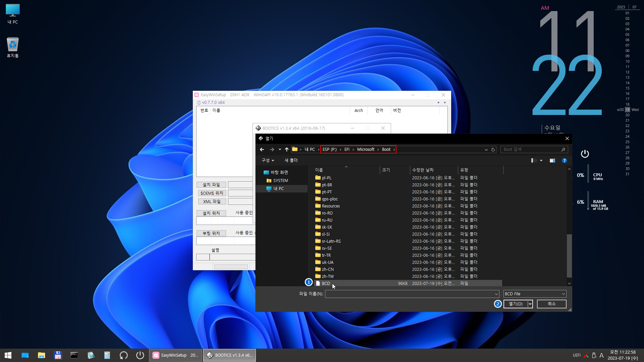Select the Resources folder
The height and width of the screenshot is (362, 644).
tap(408, 206)
